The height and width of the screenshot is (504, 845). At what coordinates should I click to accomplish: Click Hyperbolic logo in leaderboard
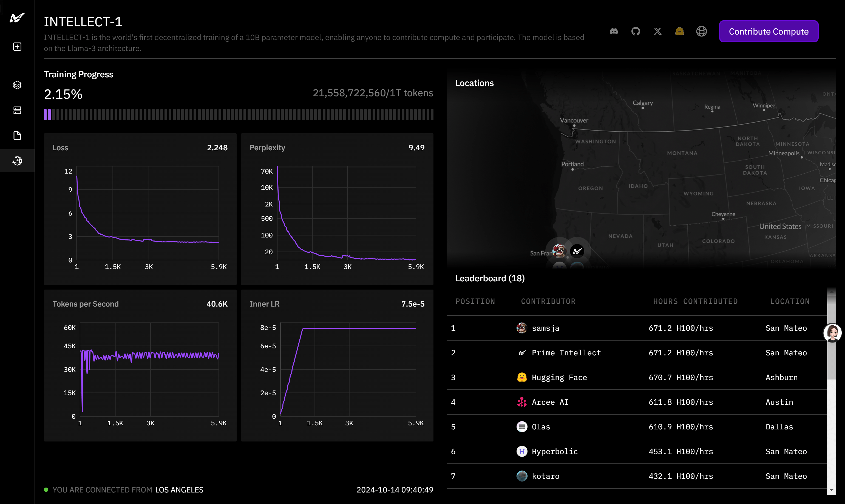coord(522,451)
